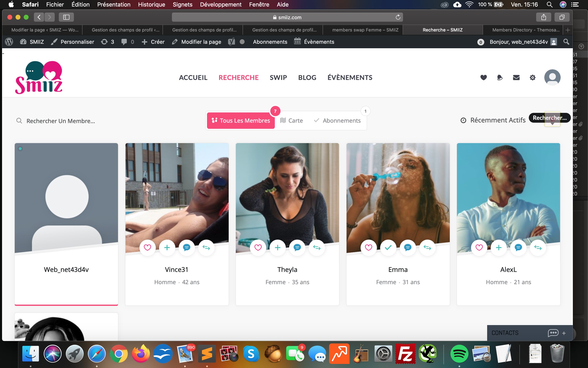Switch to the Carte tab
This screenshot has width=588, height=368.
(291, 120)
